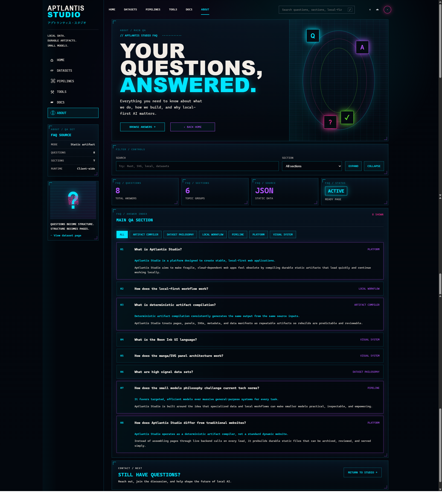Follow the View dataset page link
442x504 pixels.
point(66,236)
